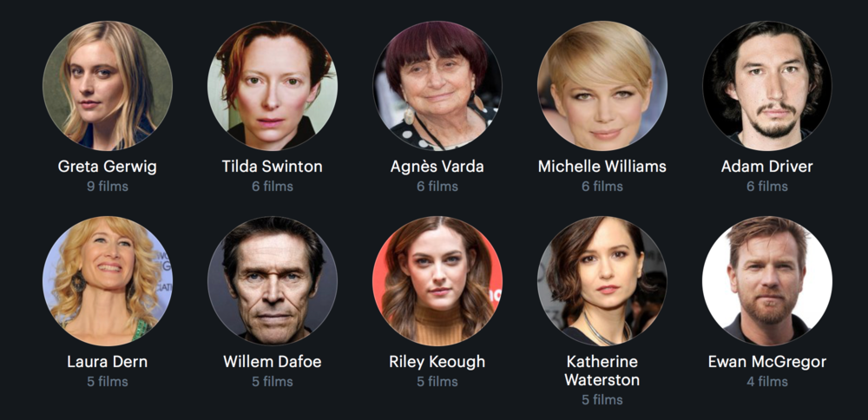Viewport: 868px width, 420px height.
Task: Click the Agnès Varda name link
Action: click(x=437, y=167)
